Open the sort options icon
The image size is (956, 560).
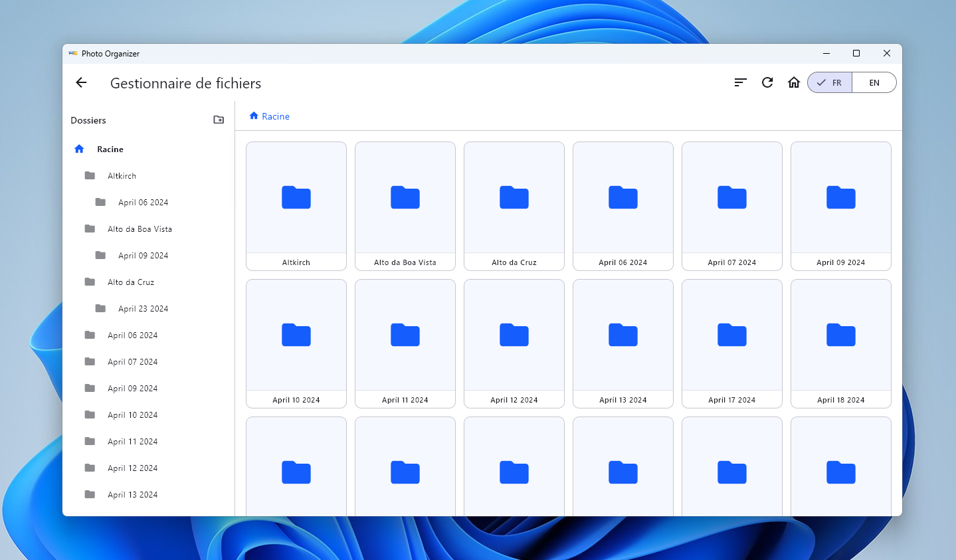(740, 82)
